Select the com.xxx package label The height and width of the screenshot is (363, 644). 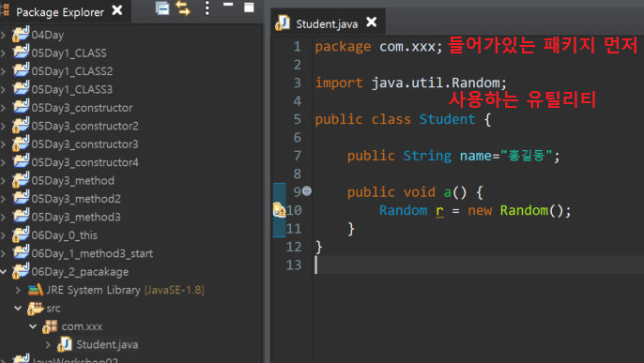(82, 326)
